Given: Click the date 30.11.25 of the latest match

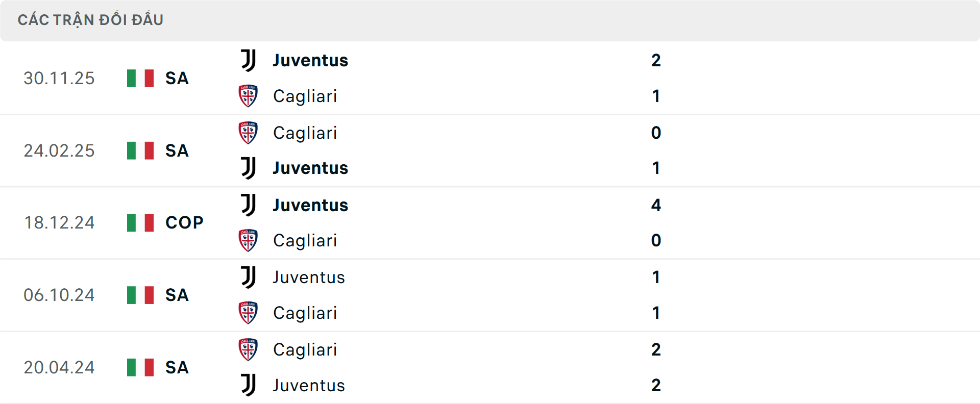Looking at the screenshot, I should pos(59,78).
